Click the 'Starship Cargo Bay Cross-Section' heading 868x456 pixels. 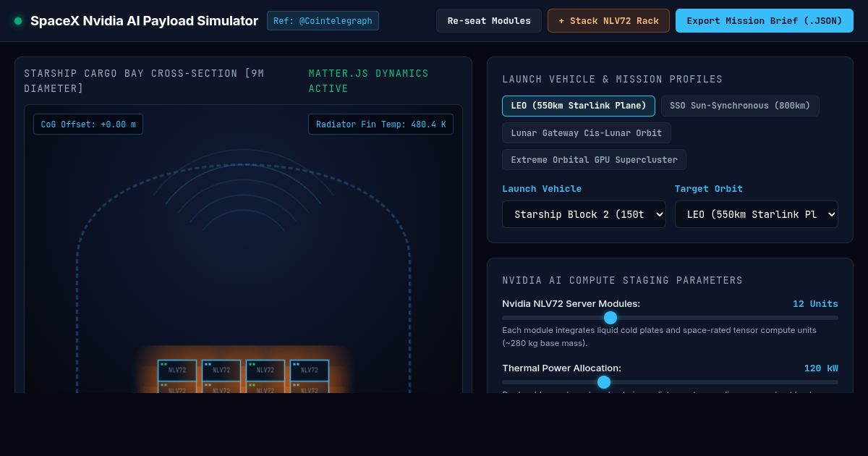(145, 81)
